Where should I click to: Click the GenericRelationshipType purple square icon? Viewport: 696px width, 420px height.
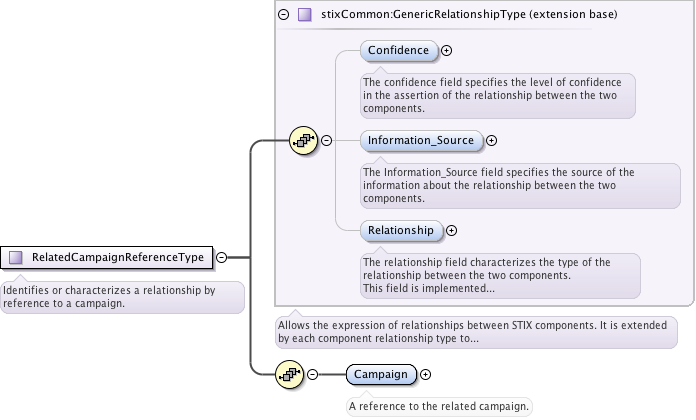304,15
